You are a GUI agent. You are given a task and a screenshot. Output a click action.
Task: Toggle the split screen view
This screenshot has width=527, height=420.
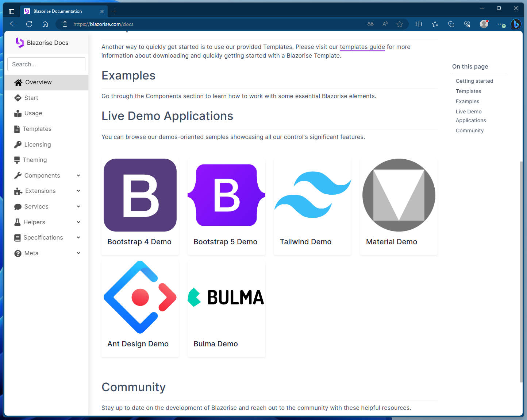[x=419, y=24]
